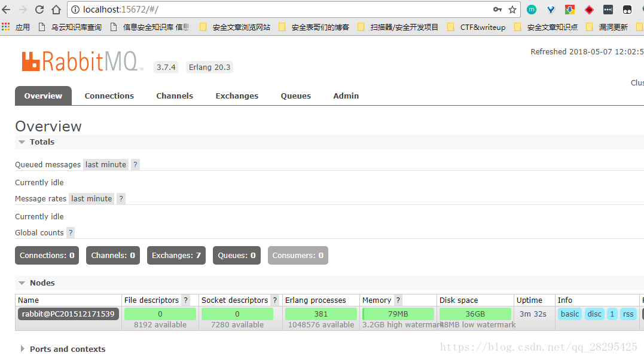Click the Uptime value 3m 32s
Screen dimensions: 644x359
pyautogui.click(x=533, y=314)
